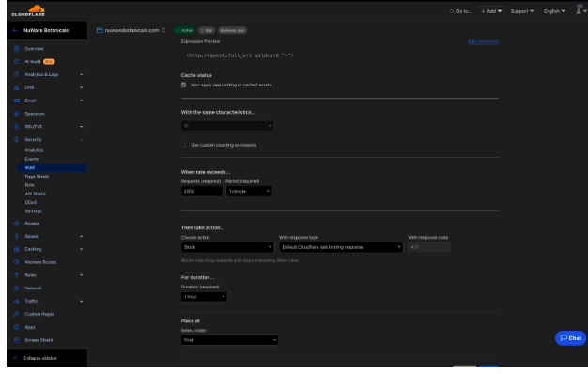
Task: Click the SSL/TLS lock icon
Action: pyautogui.click(x=17, y=127)
